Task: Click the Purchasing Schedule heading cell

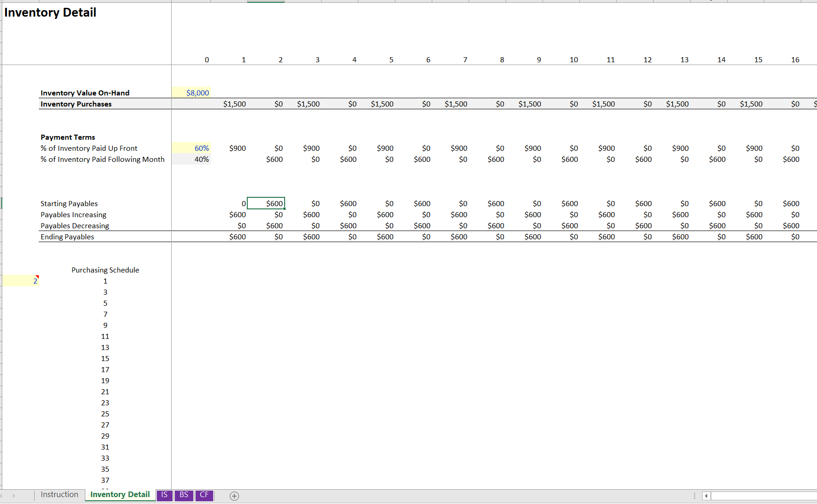Action: (105, 270)
